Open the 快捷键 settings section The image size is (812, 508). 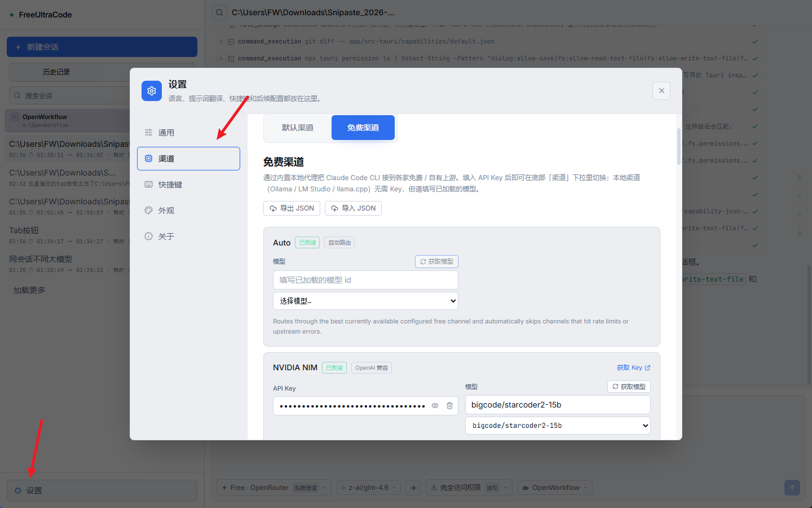click(188, 185)
